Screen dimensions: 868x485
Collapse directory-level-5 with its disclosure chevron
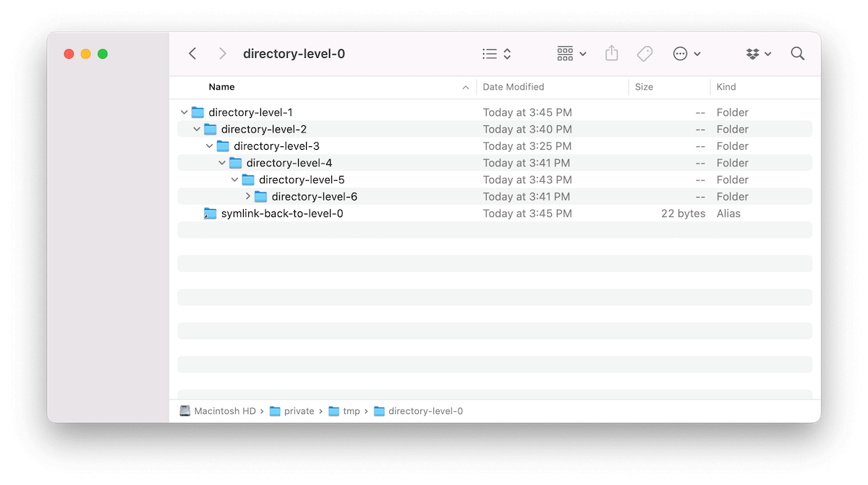(x=234, y=180)
